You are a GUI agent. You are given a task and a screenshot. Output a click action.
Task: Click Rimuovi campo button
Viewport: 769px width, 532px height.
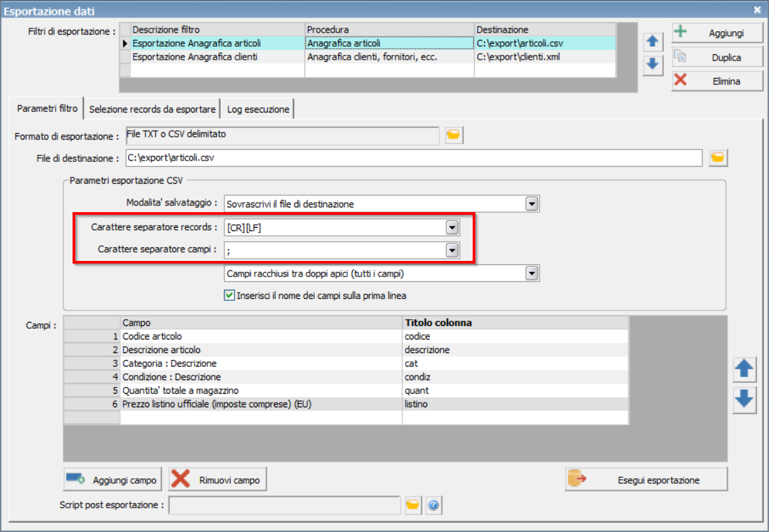tap(218, 480)
